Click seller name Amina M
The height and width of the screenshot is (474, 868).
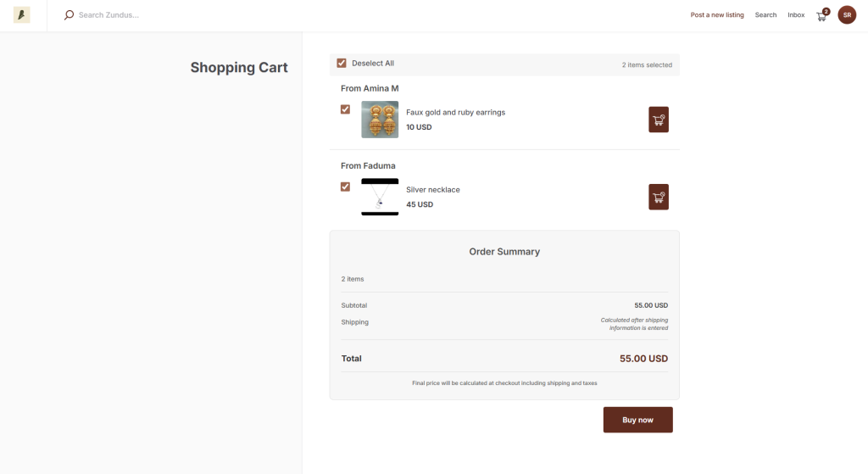(381, 88)
